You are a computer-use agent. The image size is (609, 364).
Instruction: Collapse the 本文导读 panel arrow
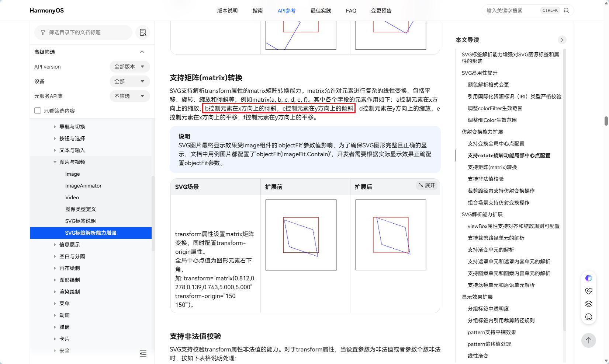(x=562, y=40)
